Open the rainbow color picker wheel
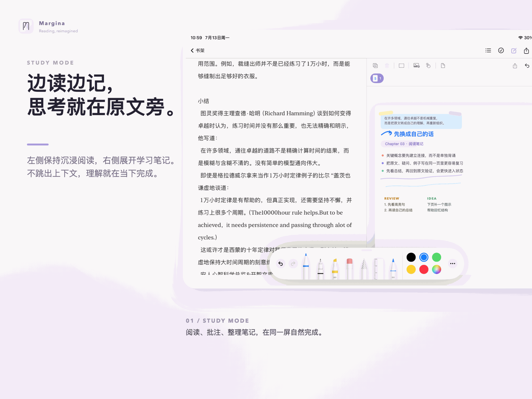The image size is (532, 399). [x=436, y=269]
